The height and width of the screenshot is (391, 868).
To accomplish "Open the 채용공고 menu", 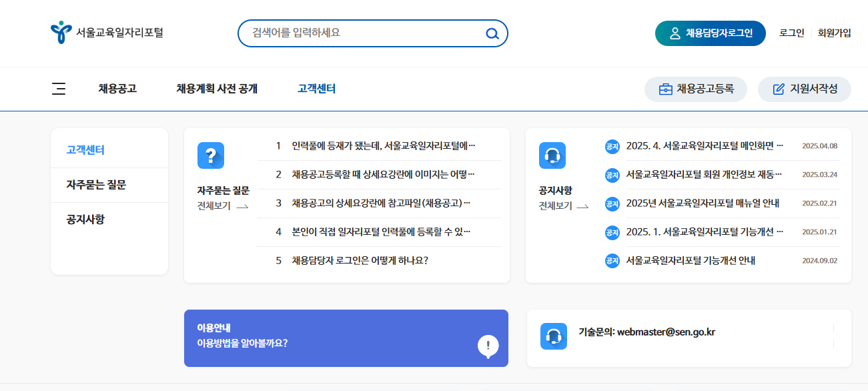I will click(x=116, y=88).
